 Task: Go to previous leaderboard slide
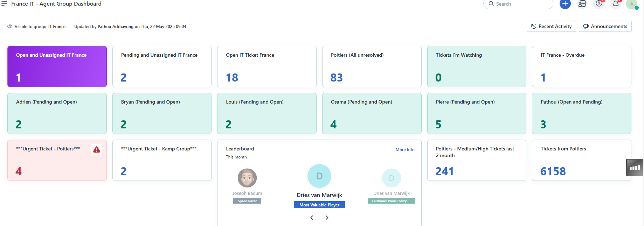312,218
